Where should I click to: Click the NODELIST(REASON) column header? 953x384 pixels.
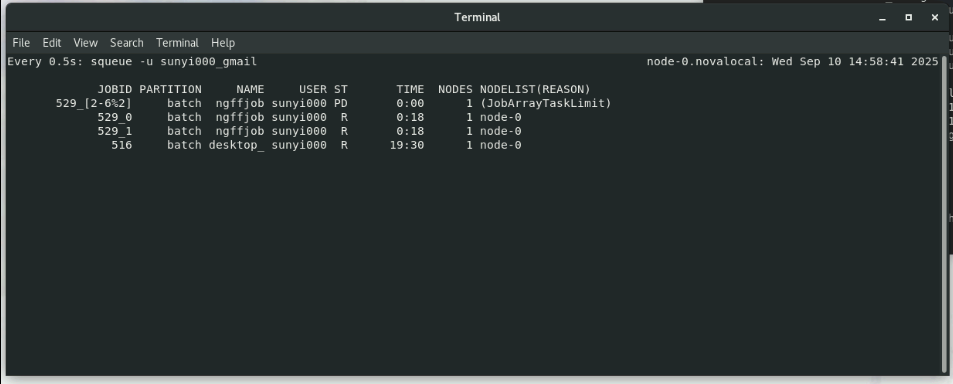(x=535, y=89)
